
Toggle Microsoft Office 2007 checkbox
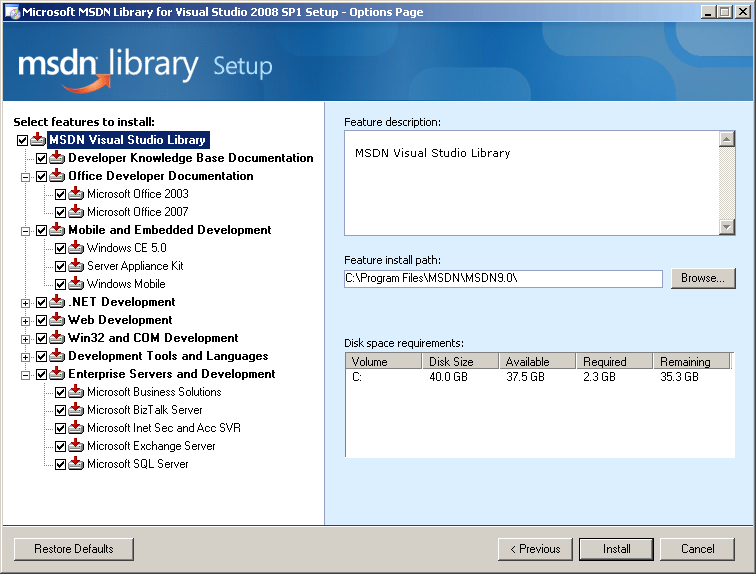pyautogui.click(x=60, y=212)
